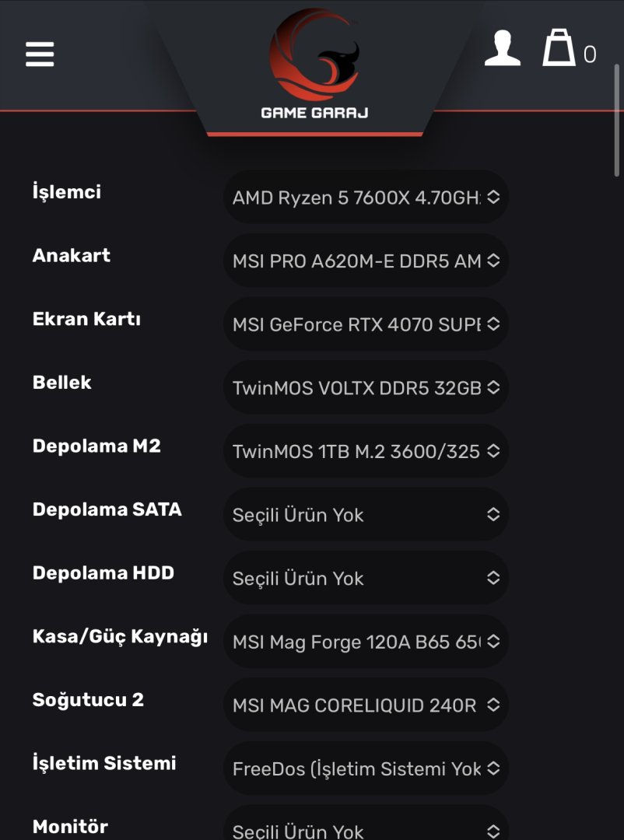The width and height of the screenshot is (624, 840).
Task: Click the Game Garaj logo
Action: [x=314, y=65]
